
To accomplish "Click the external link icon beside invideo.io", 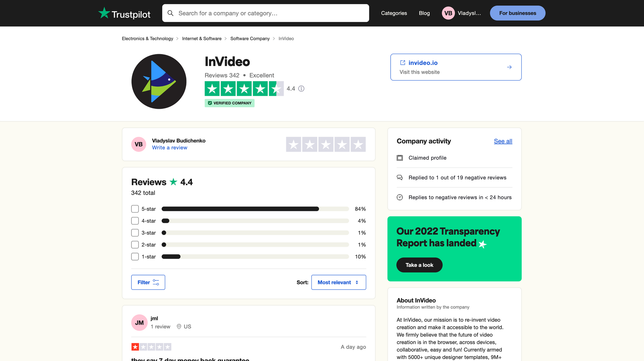I will (402, 63).
